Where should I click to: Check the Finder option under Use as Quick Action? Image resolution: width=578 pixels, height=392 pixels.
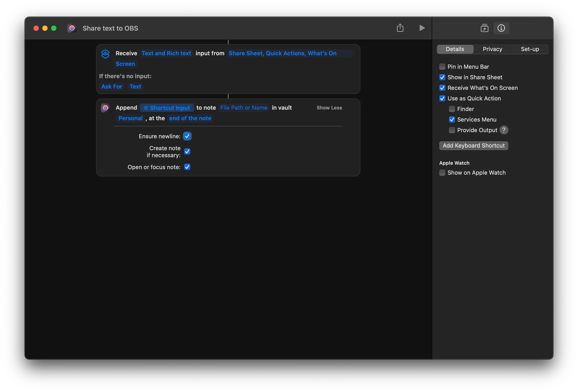(x=452, y=109)
